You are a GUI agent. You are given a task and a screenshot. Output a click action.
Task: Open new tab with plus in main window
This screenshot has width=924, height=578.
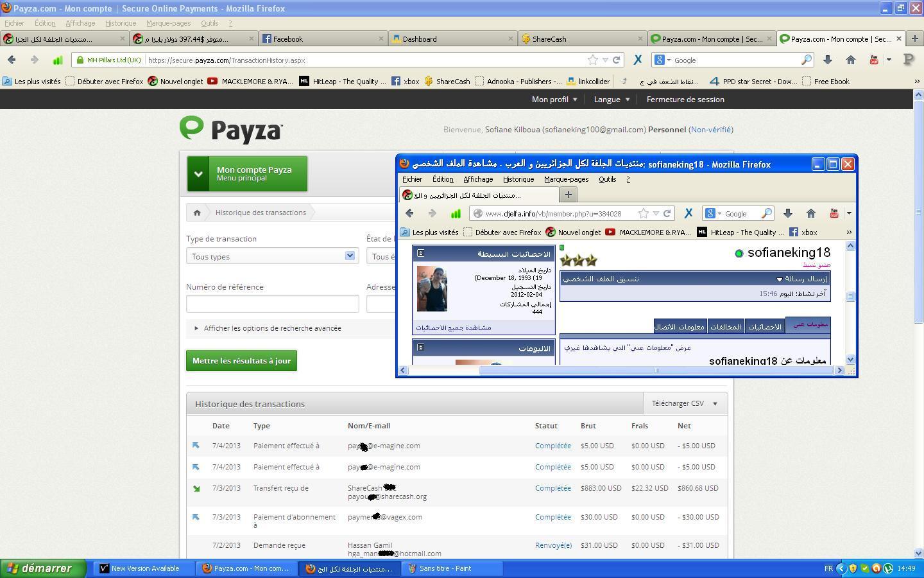915,39
